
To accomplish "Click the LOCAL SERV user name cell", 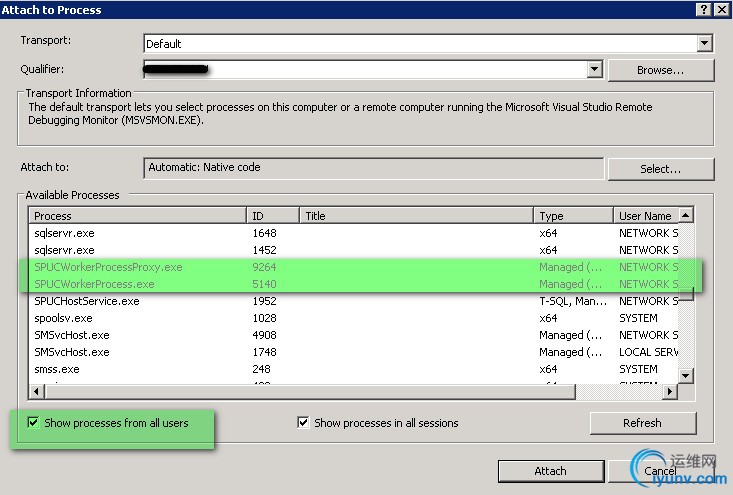I will tap(648, 352).
